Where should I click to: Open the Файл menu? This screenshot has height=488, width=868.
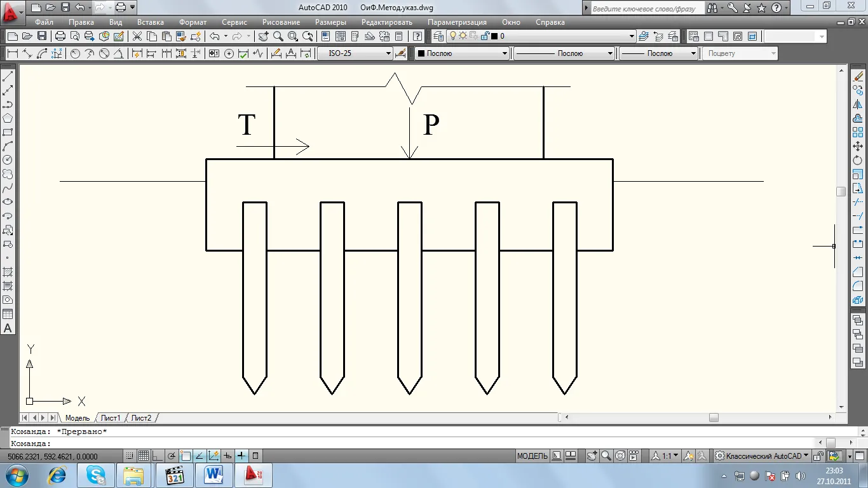coord(44,22)
